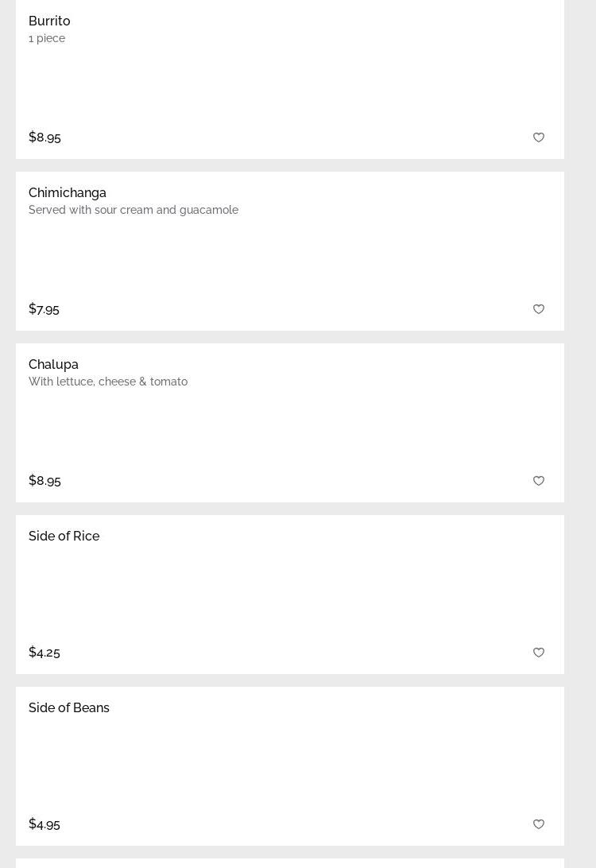Choose Side of Rice

(x=64, y=536)
